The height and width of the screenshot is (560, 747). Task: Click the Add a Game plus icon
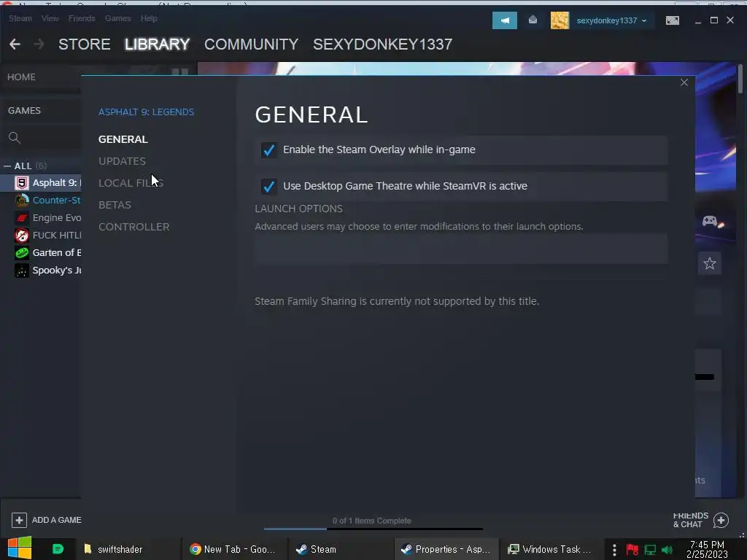click(19, 520)
